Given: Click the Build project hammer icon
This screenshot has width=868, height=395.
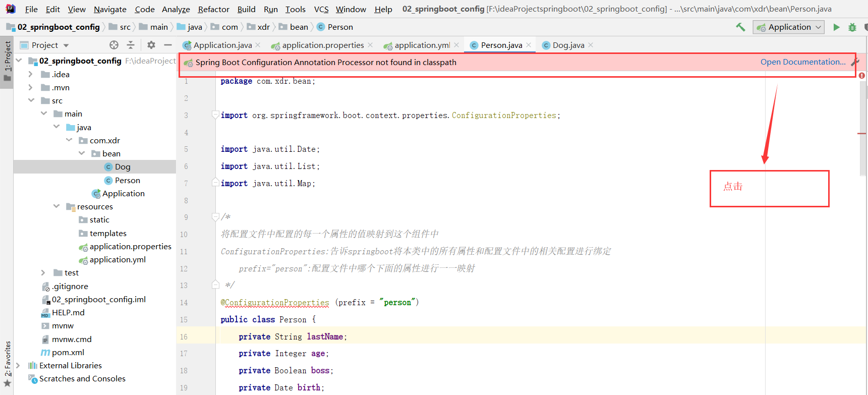Looking at the screenshot, I should click(740, 27).
